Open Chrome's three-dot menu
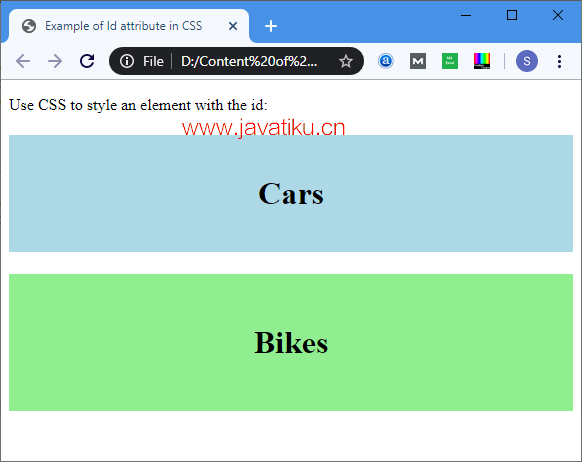The image size is (582, 462). point(559,61)
